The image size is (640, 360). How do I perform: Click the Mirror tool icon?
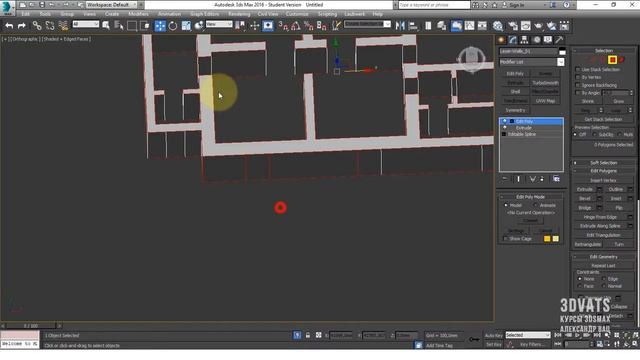pos(400,26)
